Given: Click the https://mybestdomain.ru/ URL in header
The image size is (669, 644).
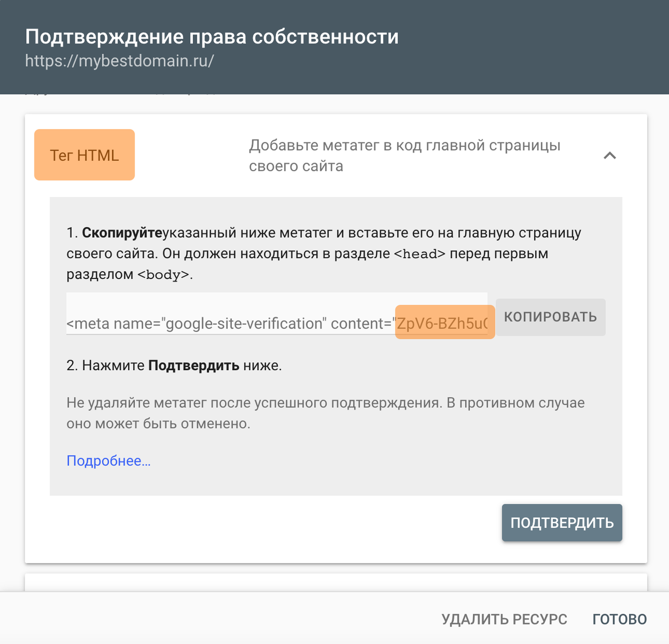Looking at the screenshot, I should 119,61.
